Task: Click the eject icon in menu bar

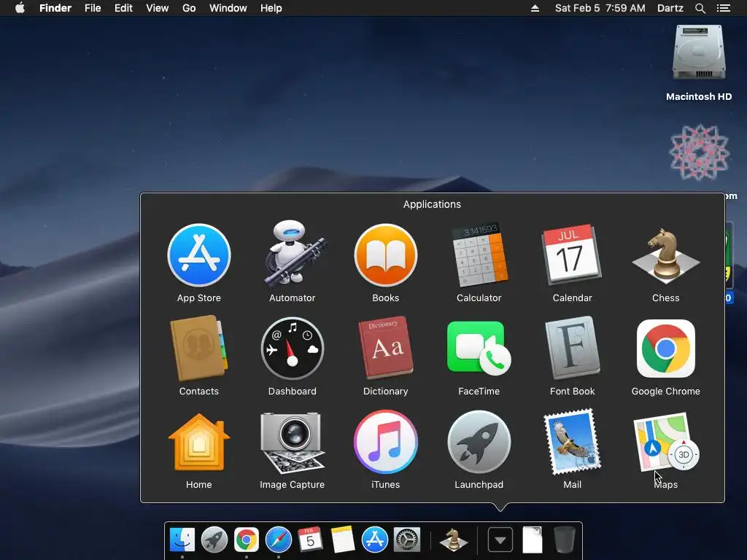Action: [x=535, y=8]
